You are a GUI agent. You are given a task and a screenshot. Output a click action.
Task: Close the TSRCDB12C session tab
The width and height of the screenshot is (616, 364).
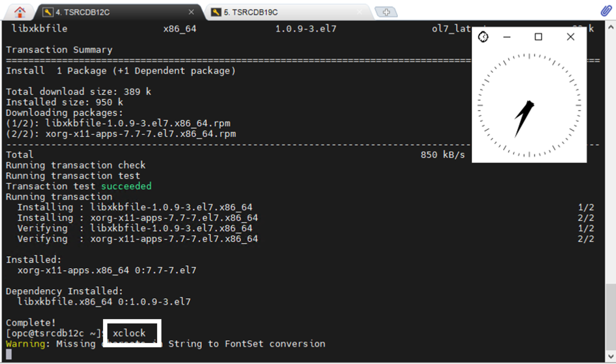coord(191,12)
